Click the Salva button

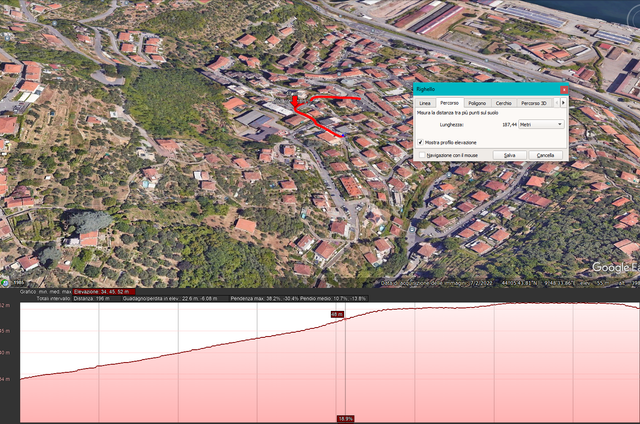pyautogui.click(x=509, y=155)
